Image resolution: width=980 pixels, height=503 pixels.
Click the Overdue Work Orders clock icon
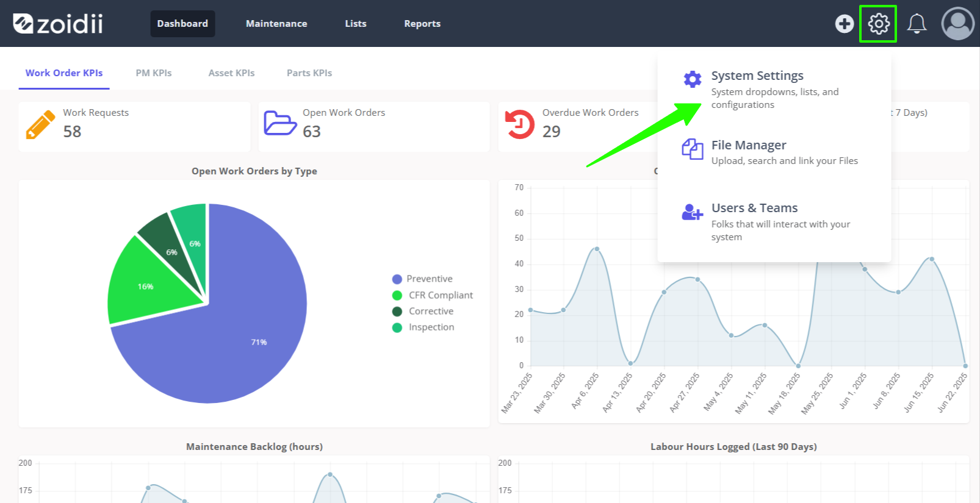coord(519,124)
